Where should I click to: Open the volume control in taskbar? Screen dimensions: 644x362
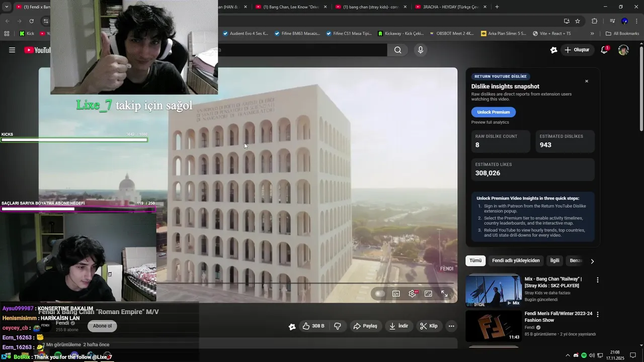click(x=592, y=355)
